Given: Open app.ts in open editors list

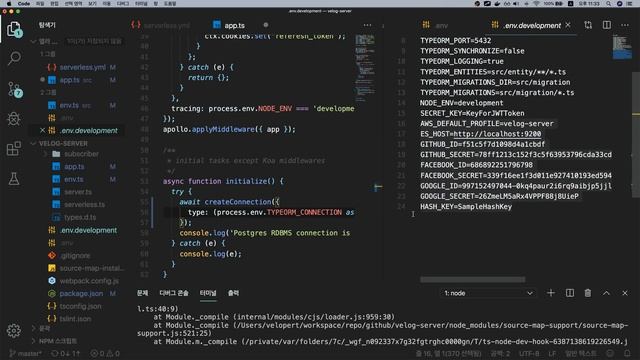Looking at the screenshot, I should (x=69, y=80).
